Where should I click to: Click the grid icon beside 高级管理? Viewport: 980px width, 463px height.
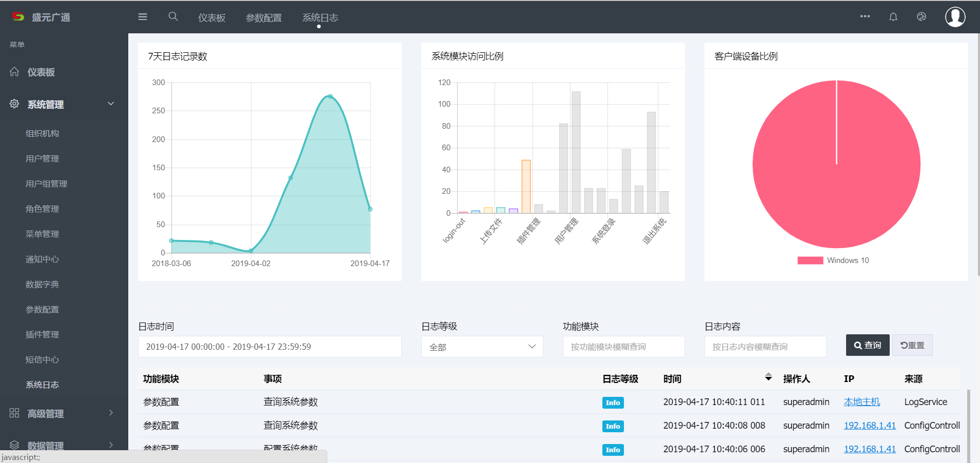pos(14,413)
